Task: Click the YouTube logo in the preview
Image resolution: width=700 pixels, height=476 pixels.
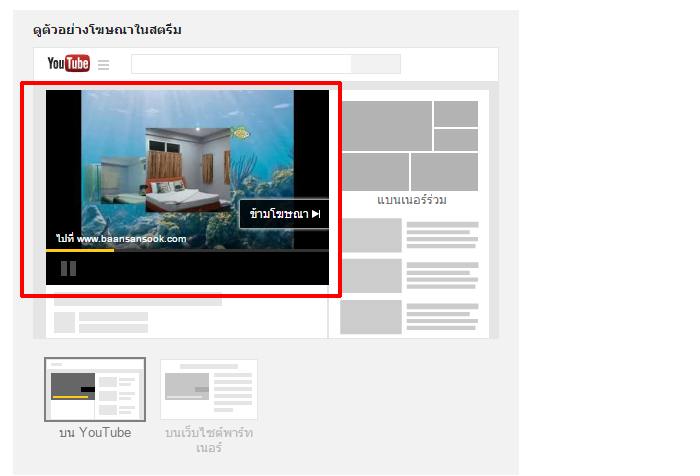Action: [68, 63]
